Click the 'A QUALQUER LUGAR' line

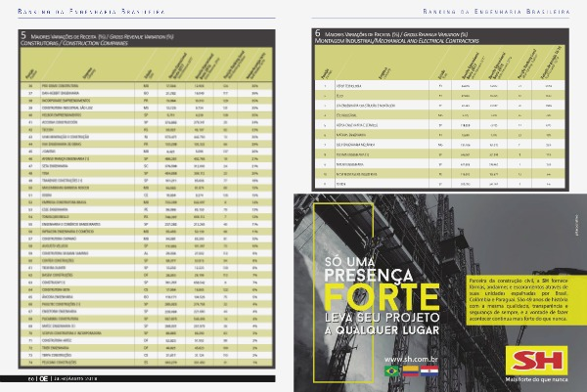coord(382,330)
